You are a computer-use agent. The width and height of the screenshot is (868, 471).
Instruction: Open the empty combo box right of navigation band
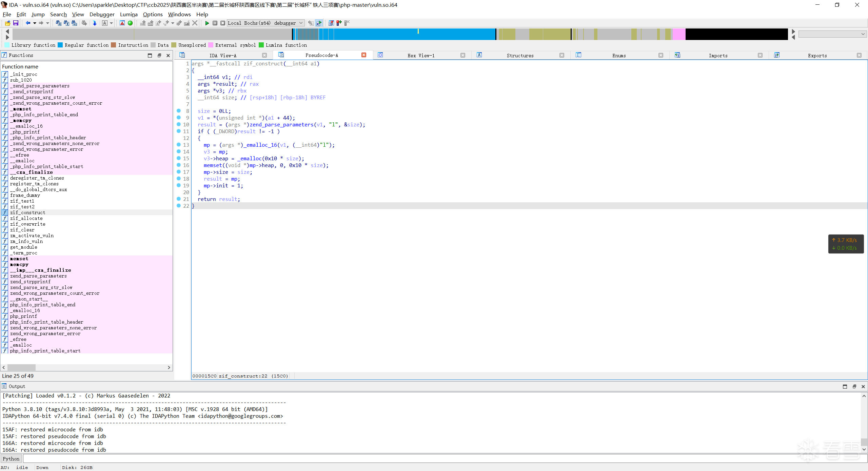coord(832,34)
